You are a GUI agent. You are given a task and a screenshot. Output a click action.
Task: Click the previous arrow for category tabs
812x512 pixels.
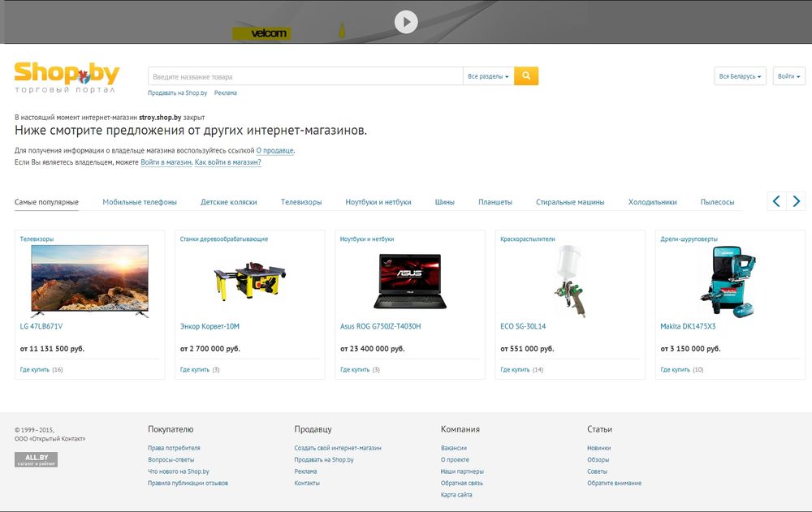pos(776,201)
